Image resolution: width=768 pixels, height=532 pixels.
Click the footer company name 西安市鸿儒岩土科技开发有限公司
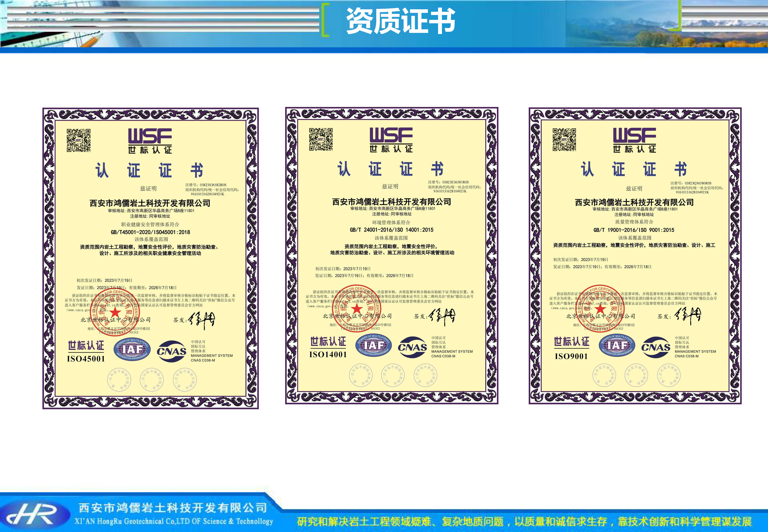[173, 508]
